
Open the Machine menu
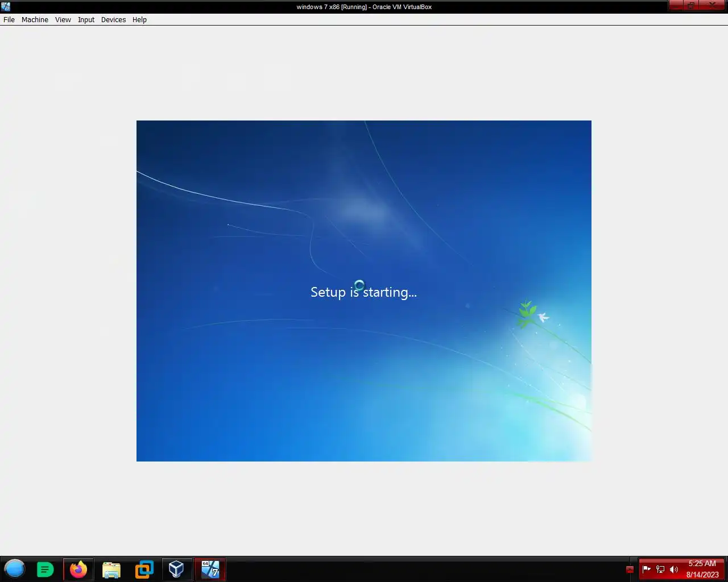pos(35,19)
